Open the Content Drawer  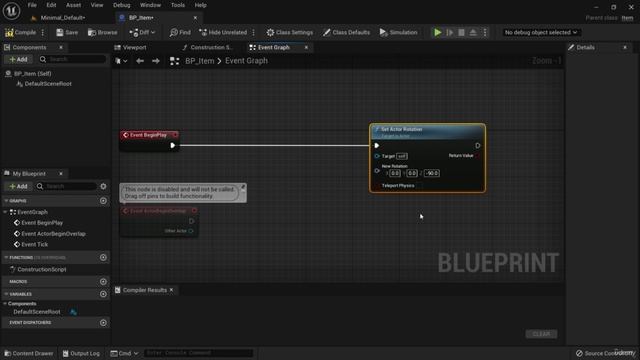point(29,353)
